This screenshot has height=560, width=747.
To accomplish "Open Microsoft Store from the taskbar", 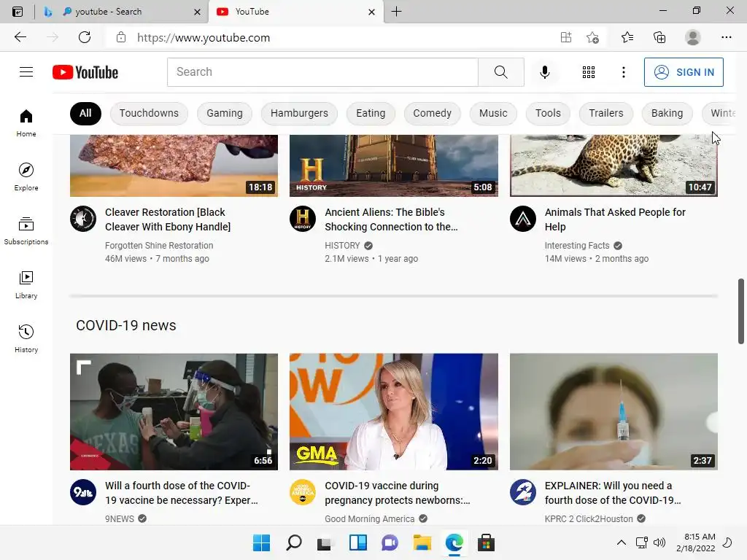I will [x=486, y=542].
